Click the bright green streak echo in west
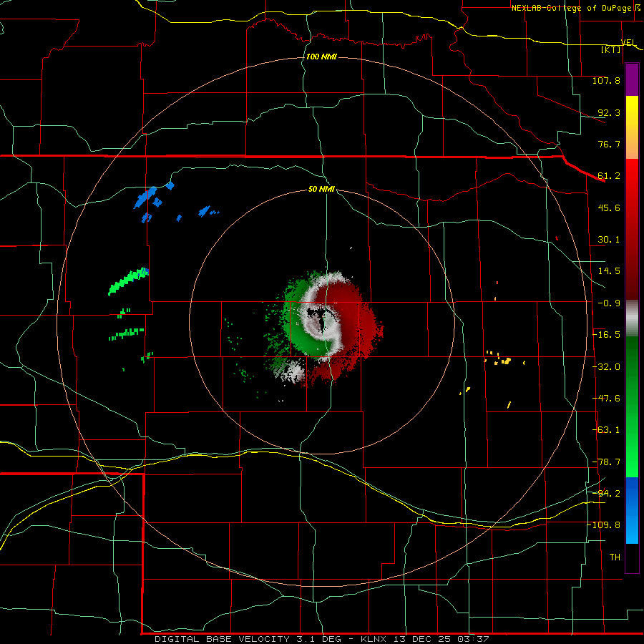Screen dimensions: 644x644 tap(128, 281)
